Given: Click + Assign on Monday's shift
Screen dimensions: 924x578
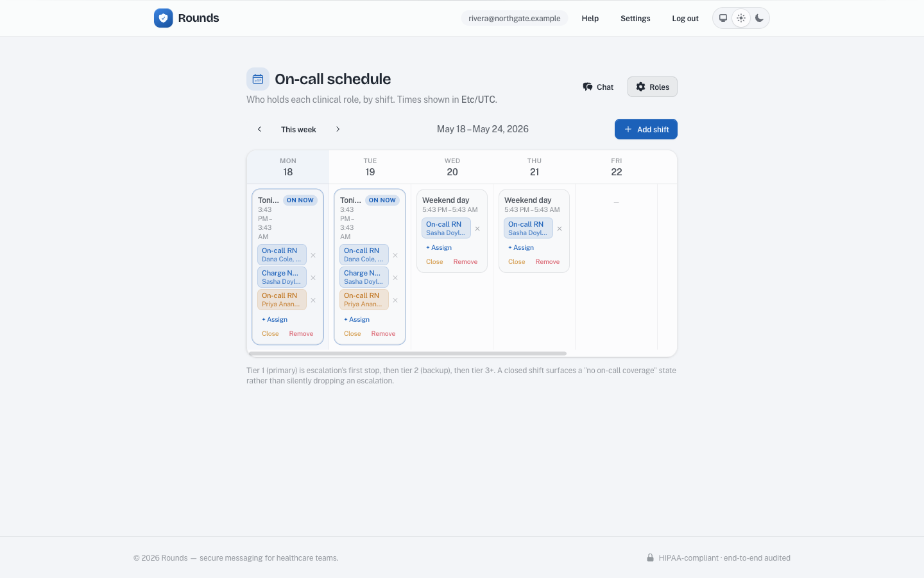Looking at the screenshot, I should coord(275,319).
